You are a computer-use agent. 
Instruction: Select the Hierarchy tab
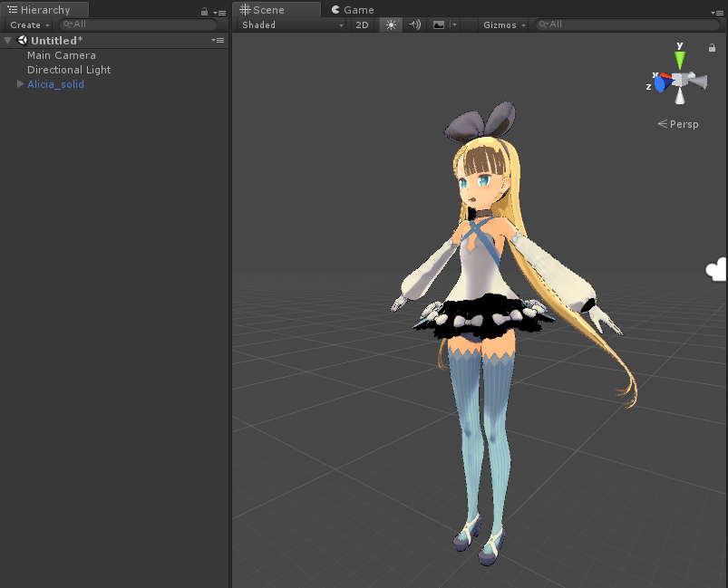coord(45,10)
